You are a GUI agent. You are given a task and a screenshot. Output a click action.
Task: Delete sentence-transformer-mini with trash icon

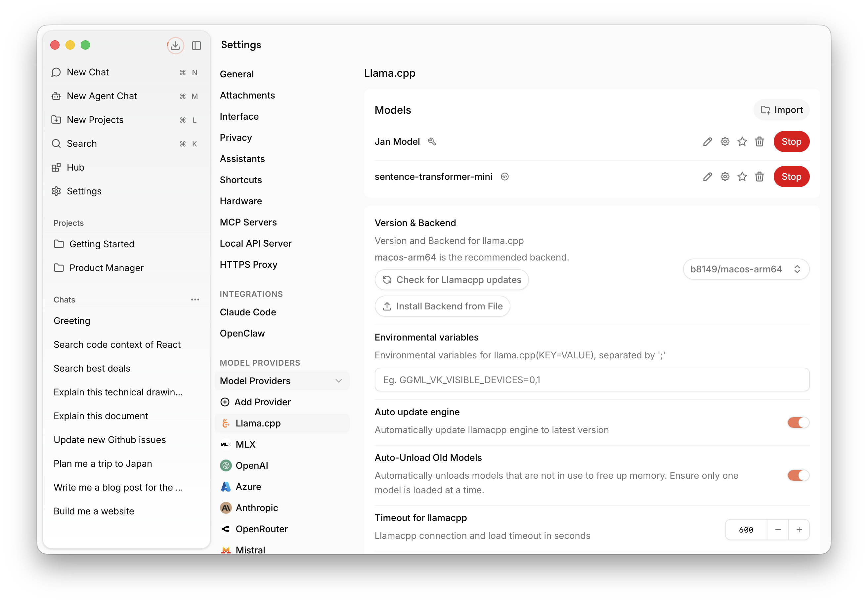tap(759, 177)
